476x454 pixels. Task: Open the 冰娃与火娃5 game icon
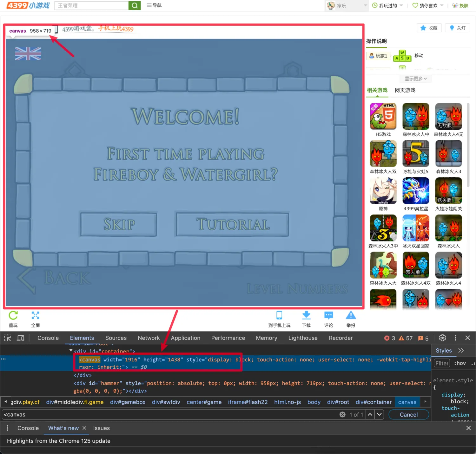416,154
